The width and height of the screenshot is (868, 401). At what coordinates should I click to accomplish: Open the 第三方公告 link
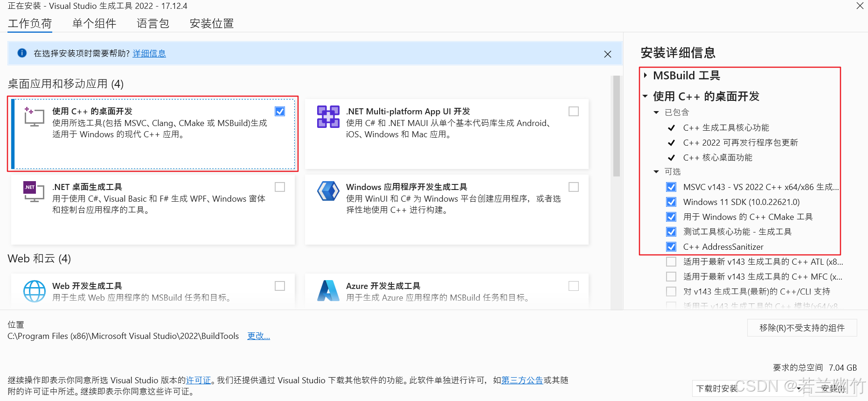coord(522,380)
